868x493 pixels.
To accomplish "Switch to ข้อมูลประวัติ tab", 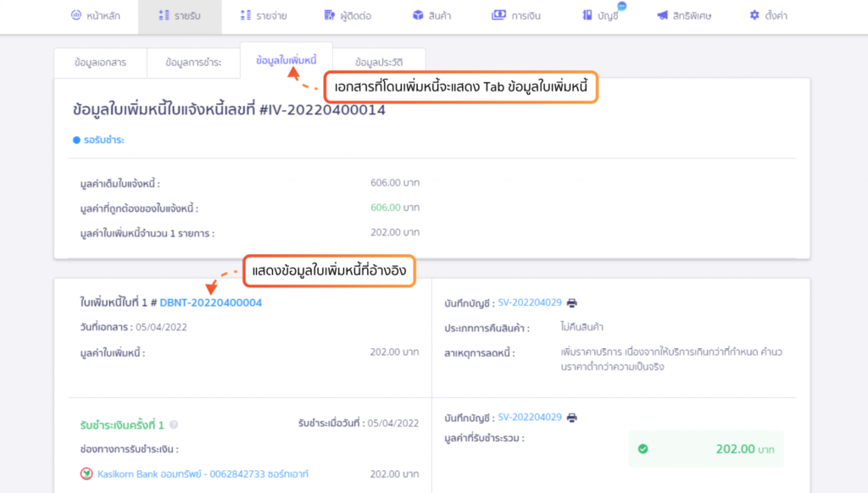I will (x=379, y=63).
